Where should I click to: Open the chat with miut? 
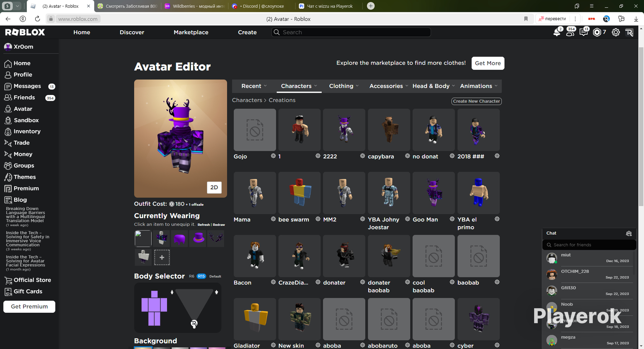[x=589, y=258]
